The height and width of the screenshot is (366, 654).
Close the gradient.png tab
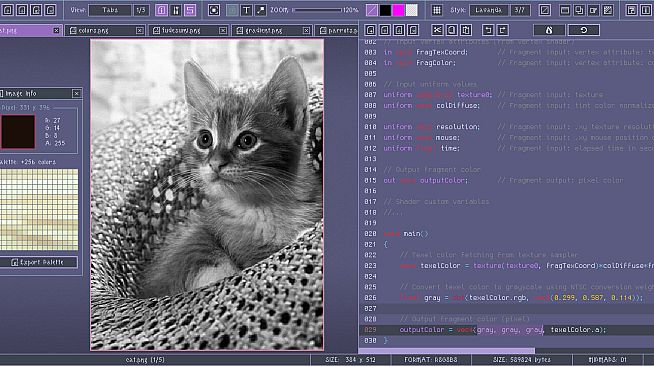307,30
